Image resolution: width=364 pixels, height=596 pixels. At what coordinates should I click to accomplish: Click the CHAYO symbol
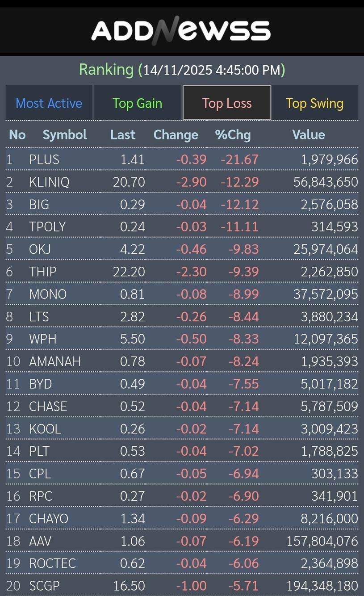click(x=49, y=518)
